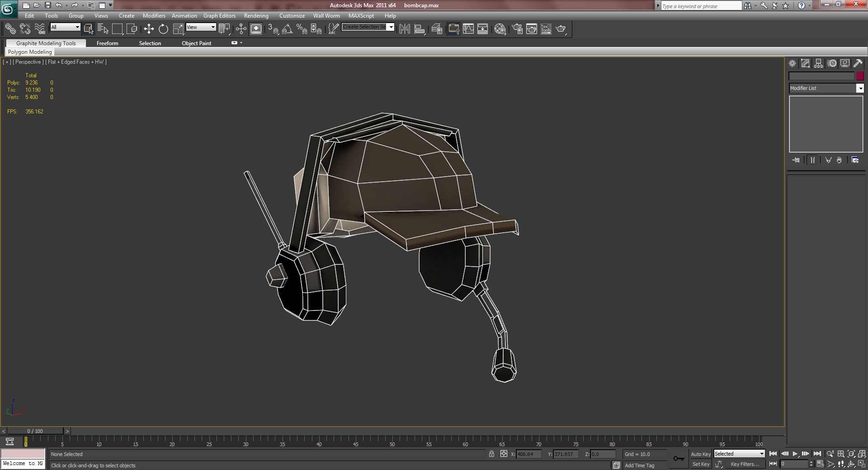Open the Material Editor
Screen dimensions: 868x470
pyautogui.click(x=500, y=29)
